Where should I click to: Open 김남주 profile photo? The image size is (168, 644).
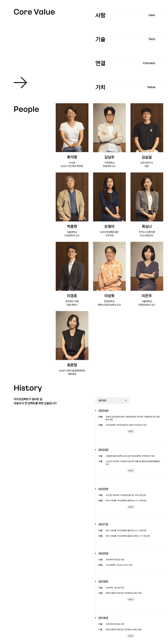pyautogui.click(x=109, y=127)
